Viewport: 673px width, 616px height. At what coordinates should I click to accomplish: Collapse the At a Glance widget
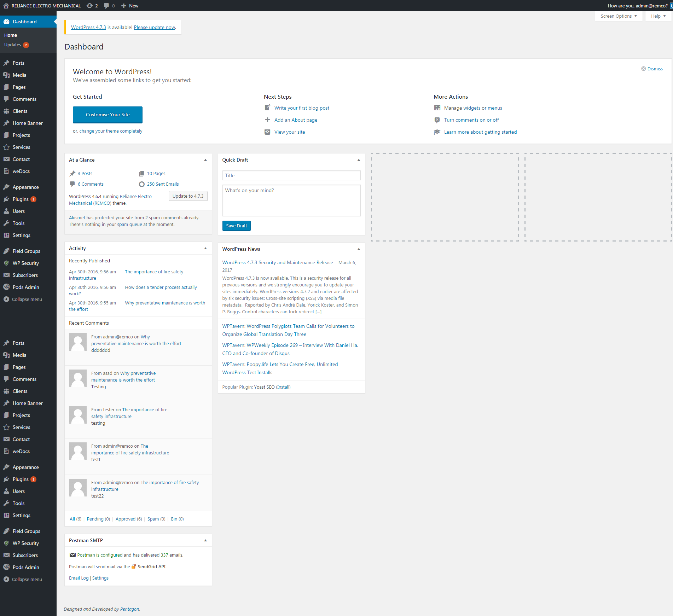[205, 160]
